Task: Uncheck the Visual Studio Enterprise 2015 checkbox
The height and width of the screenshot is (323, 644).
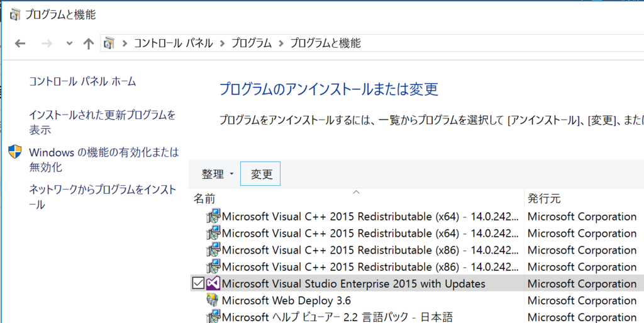Action: pyautogui.click(x=198, y=283)
